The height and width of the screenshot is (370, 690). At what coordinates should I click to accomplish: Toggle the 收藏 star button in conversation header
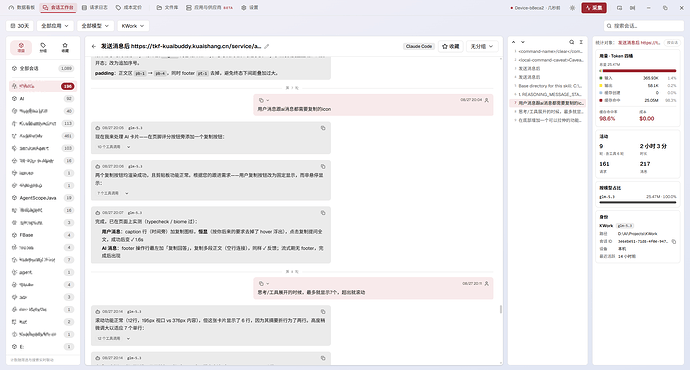[x=451, y=46]
